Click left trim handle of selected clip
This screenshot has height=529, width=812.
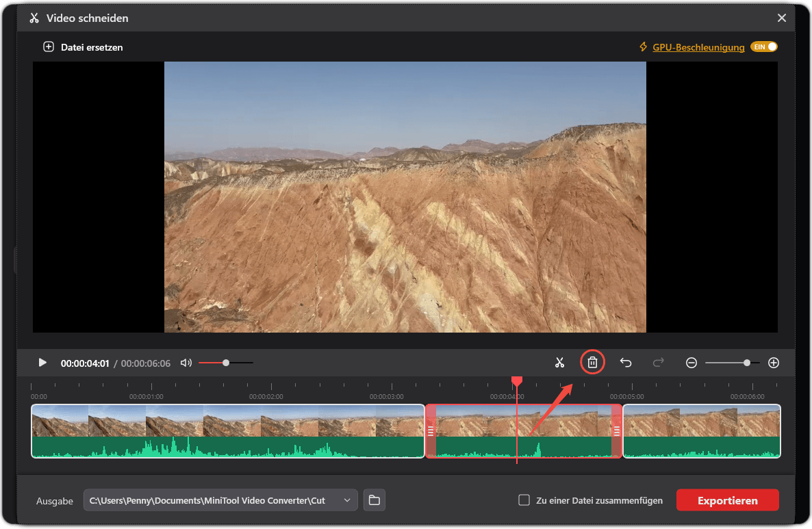431,431
